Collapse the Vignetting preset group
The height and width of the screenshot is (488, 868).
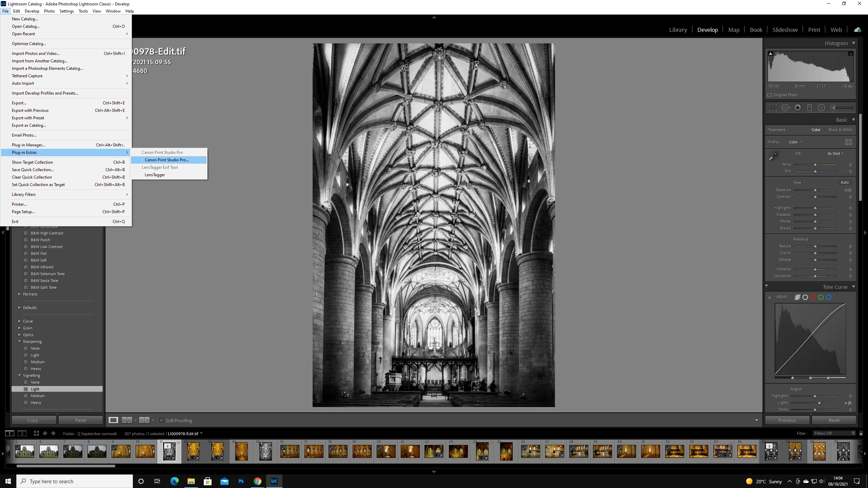19,375
